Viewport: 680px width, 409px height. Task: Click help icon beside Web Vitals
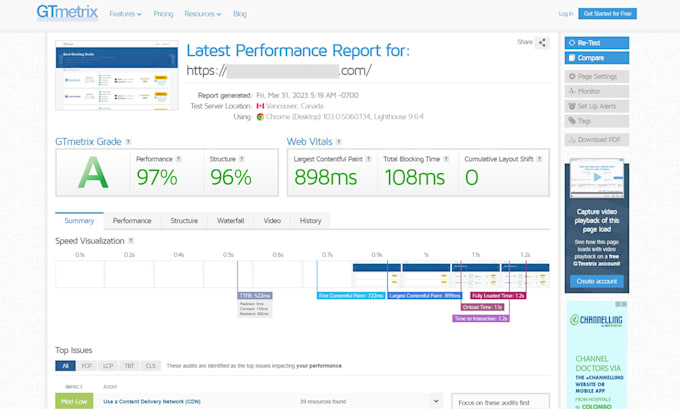coord(339,142)
